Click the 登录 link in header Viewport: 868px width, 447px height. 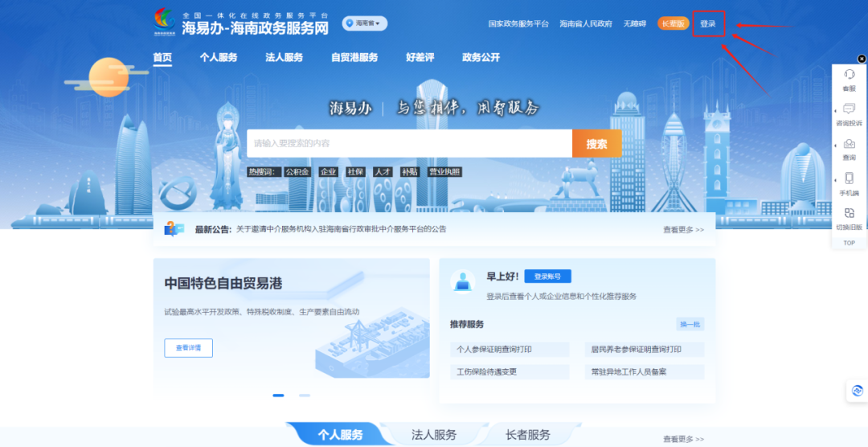pos(708,24)
